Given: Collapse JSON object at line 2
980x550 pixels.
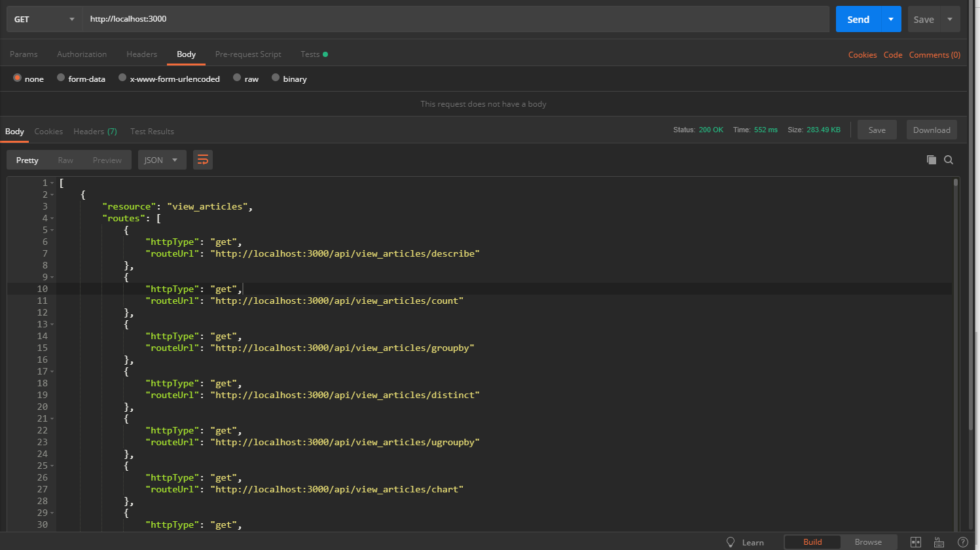Looking at the screenshot, I should [x=52, y=195].
